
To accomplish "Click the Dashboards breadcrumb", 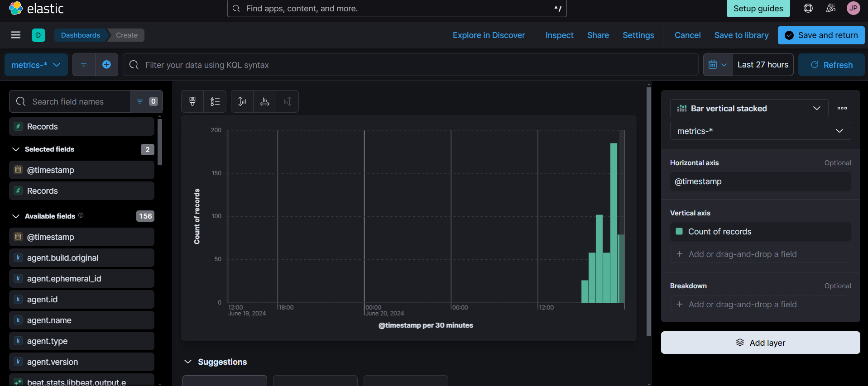I will point(81,35).
